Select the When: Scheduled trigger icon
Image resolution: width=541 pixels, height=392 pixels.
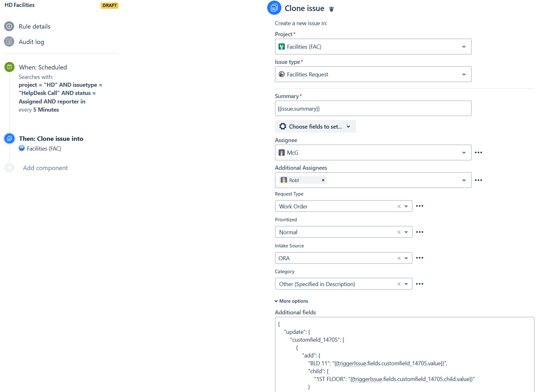pyautogui.click(x=9, y=67)
